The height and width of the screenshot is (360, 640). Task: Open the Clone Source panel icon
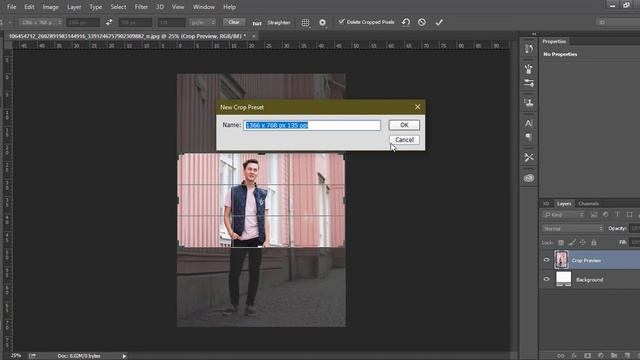coord(529,102)
